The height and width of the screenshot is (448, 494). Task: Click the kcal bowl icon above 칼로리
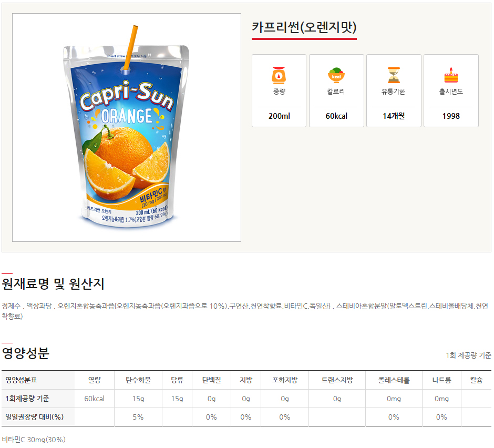[x=336, y=75]
